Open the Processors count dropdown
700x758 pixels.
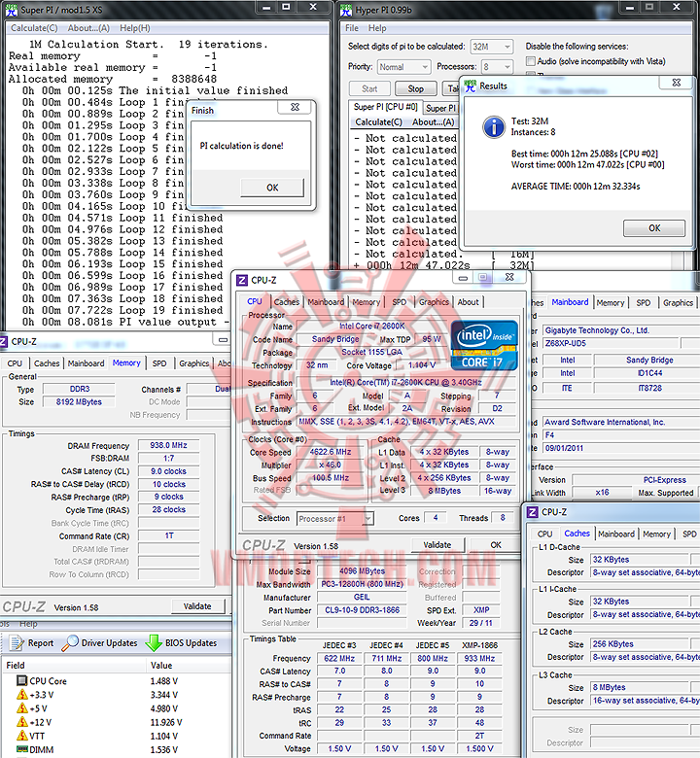(497, 67)
